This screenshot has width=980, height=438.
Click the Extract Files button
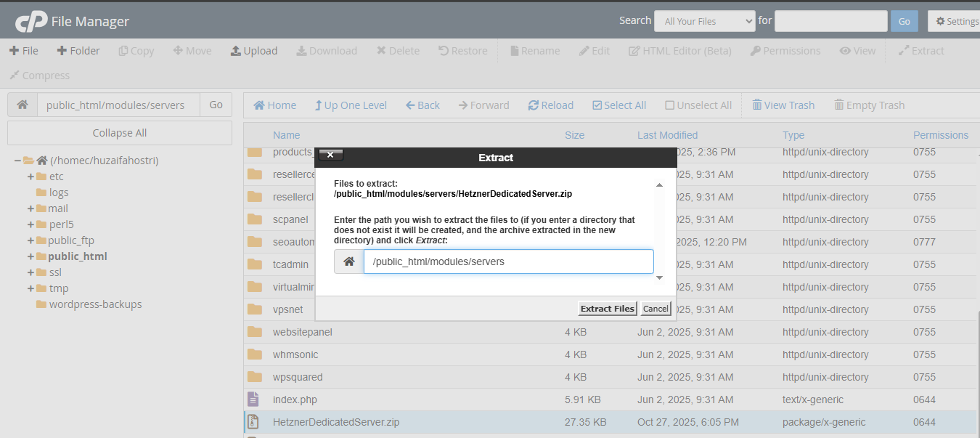607,309
